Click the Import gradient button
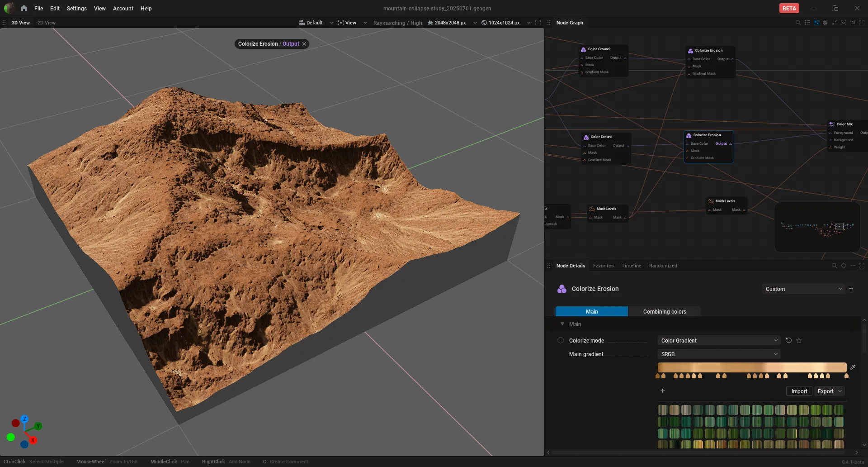Viewport: 868px width, 467px height. 799,391
